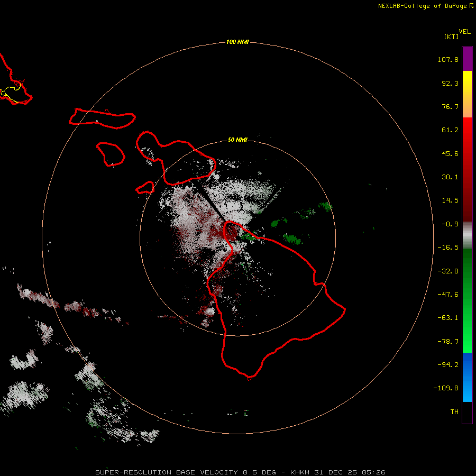Click the blue segment of the velocity color bar
The image size is (476, 476).
[467, 377]
